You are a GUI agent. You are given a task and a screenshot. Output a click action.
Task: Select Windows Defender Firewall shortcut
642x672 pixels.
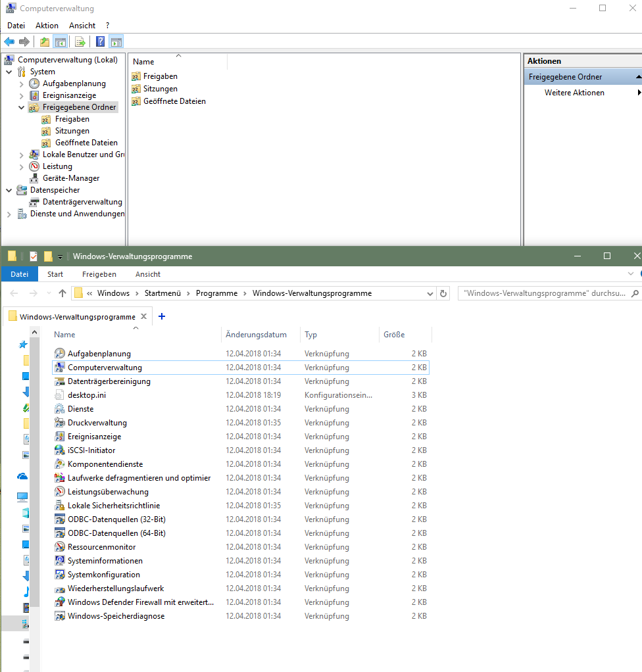(240, 602)
